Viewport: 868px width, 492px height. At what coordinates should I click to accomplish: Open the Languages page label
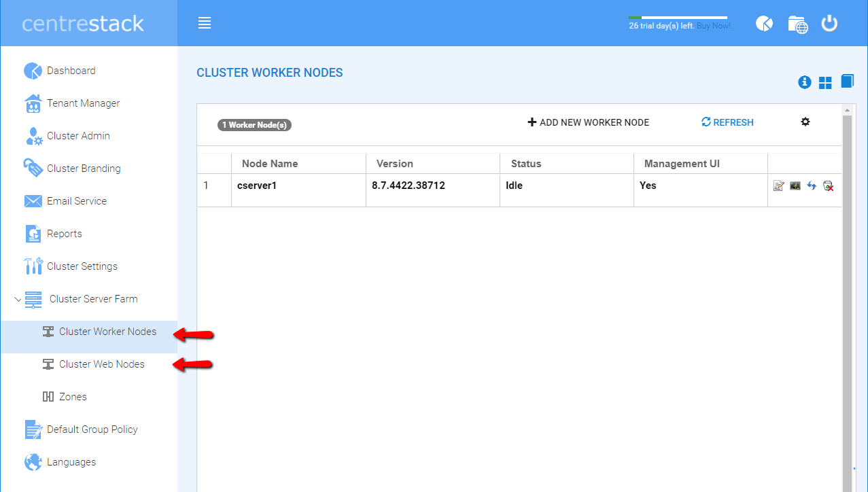(71, 462)
